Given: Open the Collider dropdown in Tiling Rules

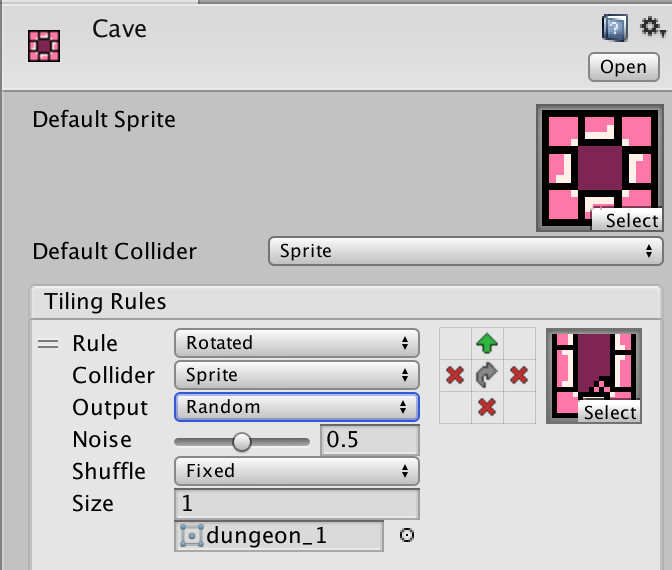Looking at the screenshot, I should coord(297,375).
